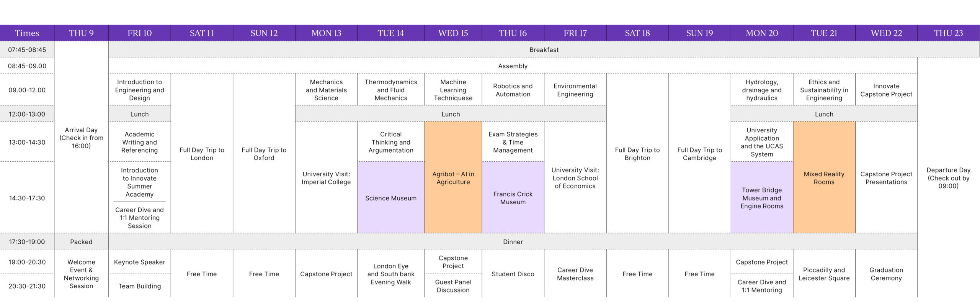Image resolution: width=980 pixels, height=302 pixels.
Task: Click the Student Disco evening cell
Action: point(513,274)
